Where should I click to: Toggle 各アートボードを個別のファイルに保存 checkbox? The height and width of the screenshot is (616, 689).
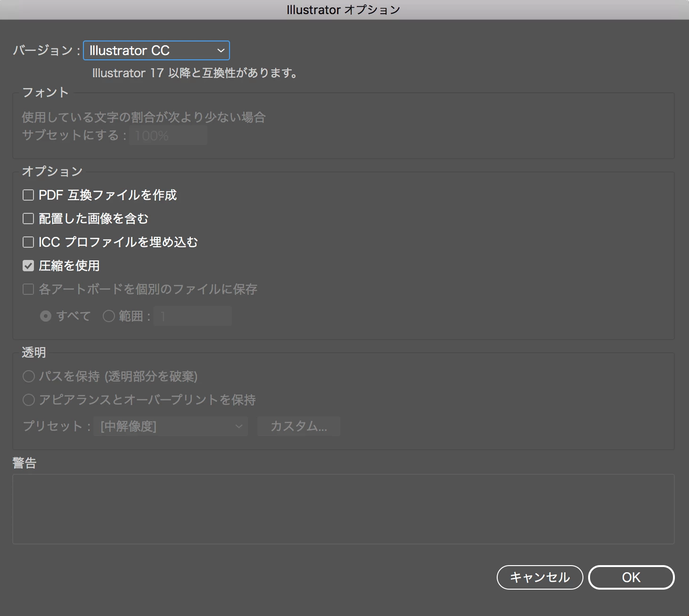coord(28,289)
